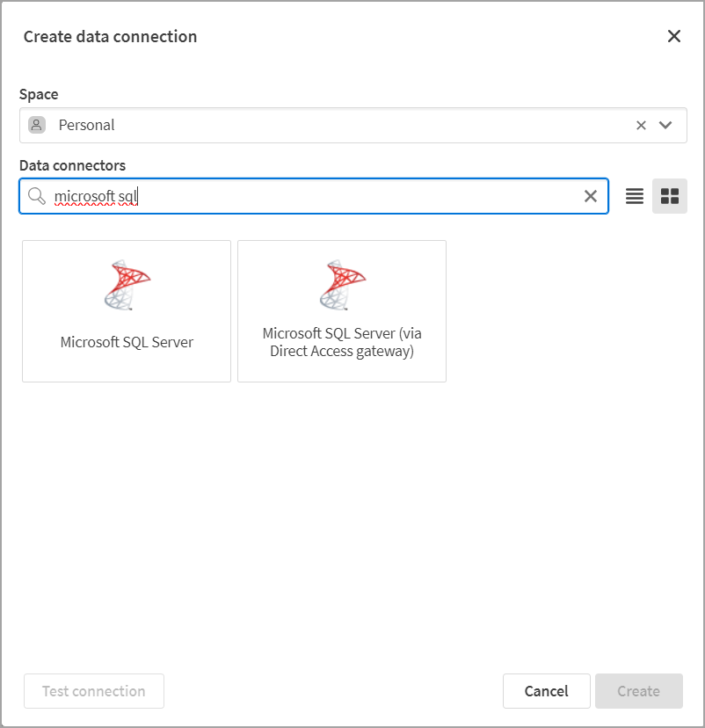Select the Microsoft SQL Server card label

click(x=126, y=341)
